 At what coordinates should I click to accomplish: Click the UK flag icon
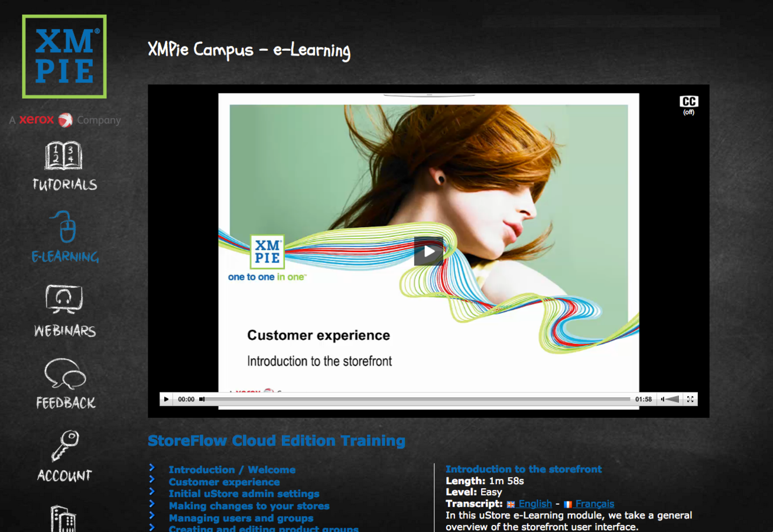coord(511,504)
